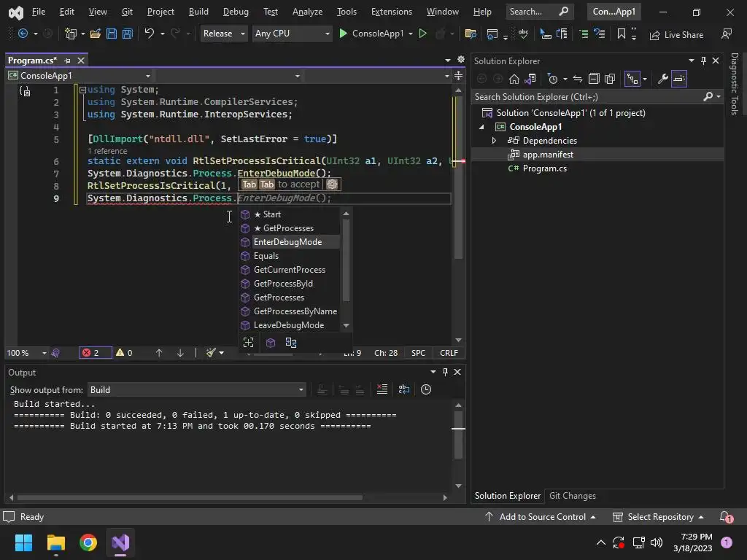Switch to the Git Changes tab

573,496
